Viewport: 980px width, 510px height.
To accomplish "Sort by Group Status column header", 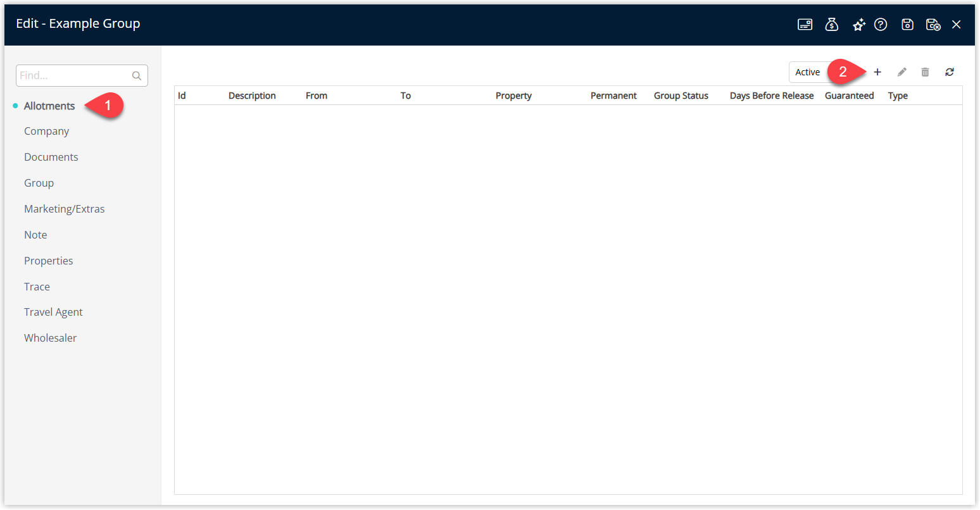I will (x=681, y=96).
